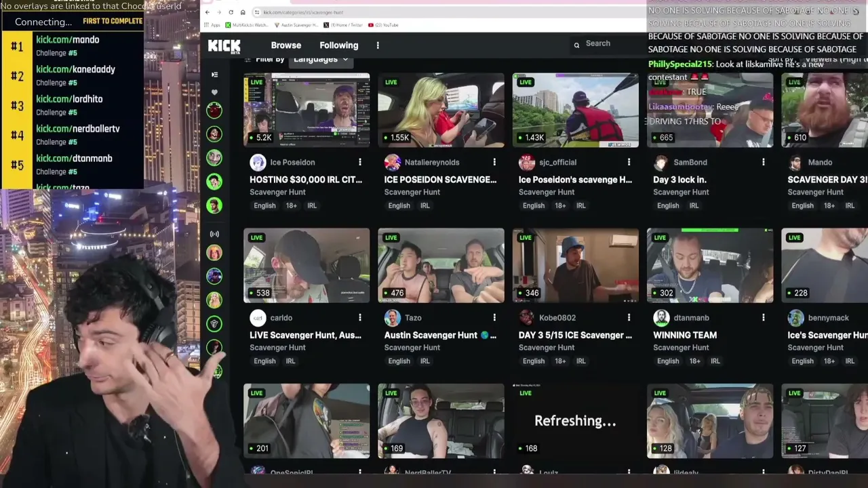Expand the Languages filter dropdown

point(321,60)
